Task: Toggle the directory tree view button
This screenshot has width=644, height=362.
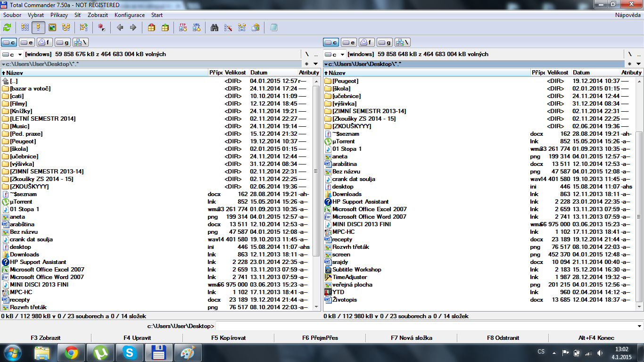Action: click(x=66, y=27)
